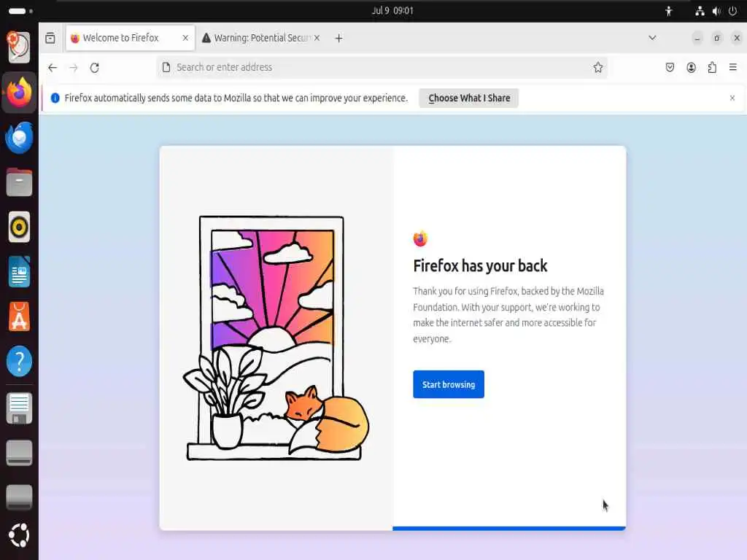The image size is (747, 560).
Task: Open the Firefox account icon
Action: point(691,68)
